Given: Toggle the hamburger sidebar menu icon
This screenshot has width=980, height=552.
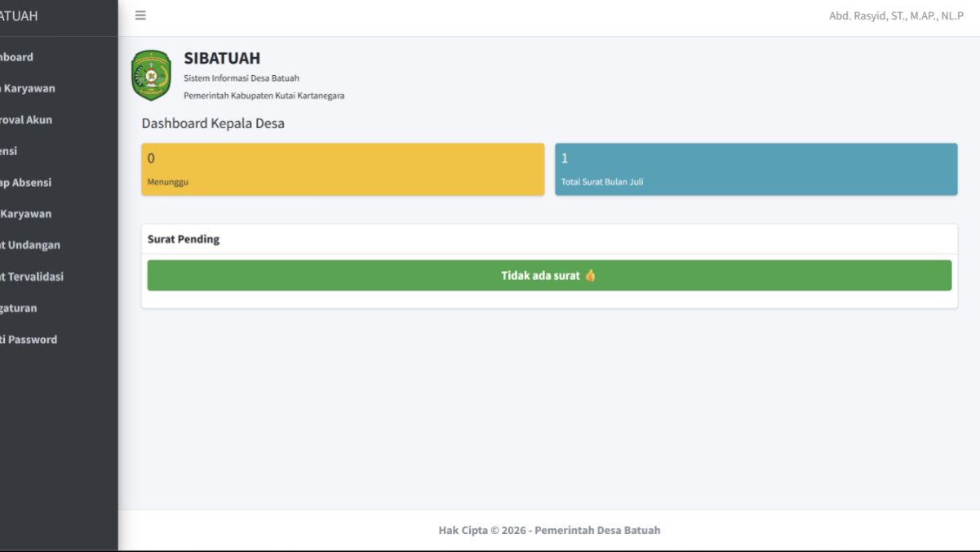Looking at the screenshot, I should [140, 16].
